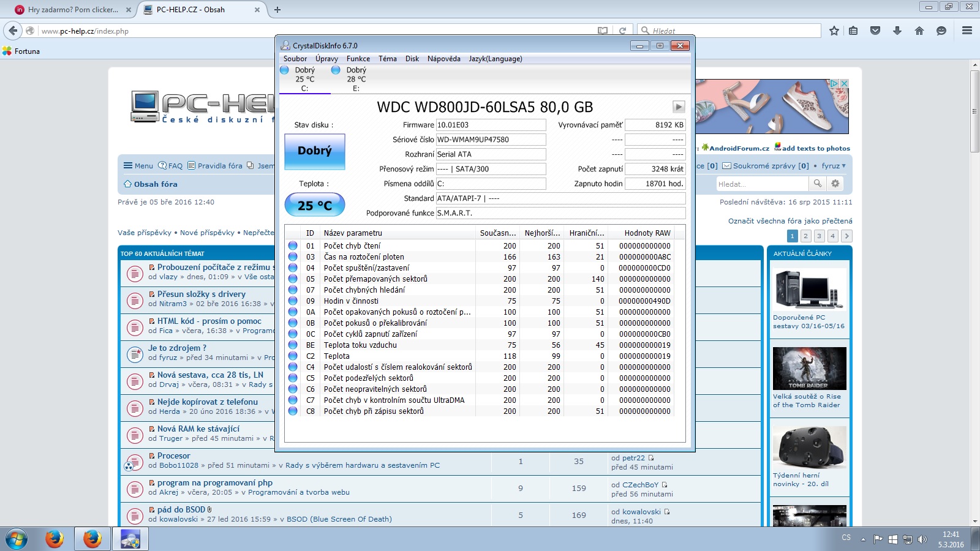Viewport: 980px width, 551px height.
Task: Expand the fyruz user dropdown
Action: (x=834, y=166)
